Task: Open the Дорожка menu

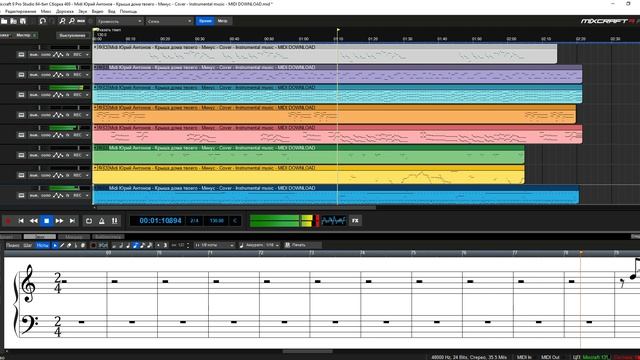Action: click(64, 11)
